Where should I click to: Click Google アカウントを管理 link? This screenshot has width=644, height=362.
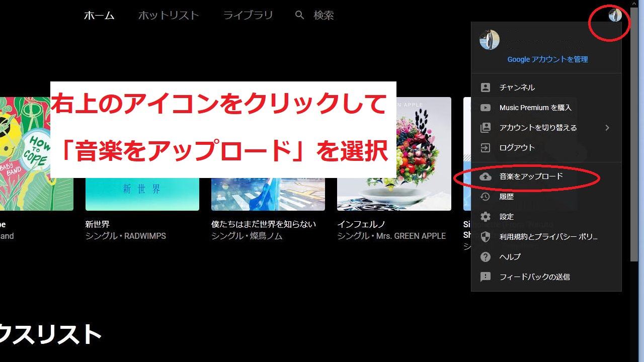[547, 59]
